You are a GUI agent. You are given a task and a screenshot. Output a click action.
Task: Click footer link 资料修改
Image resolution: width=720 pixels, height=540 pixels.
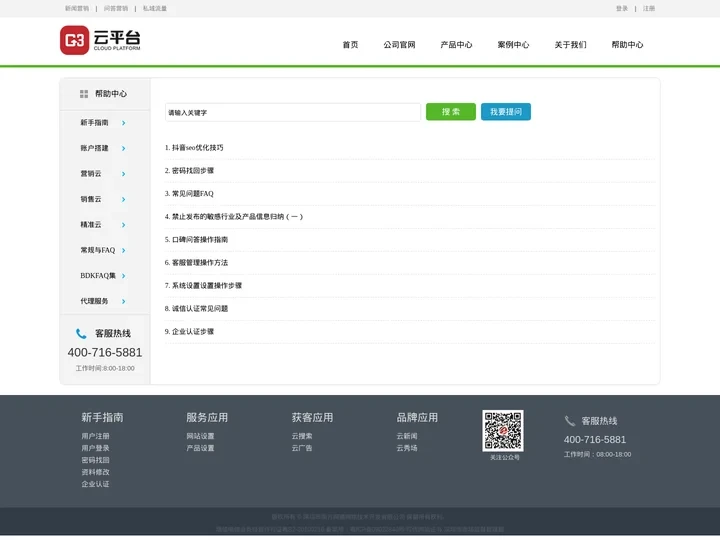click(x=96, y=472)
